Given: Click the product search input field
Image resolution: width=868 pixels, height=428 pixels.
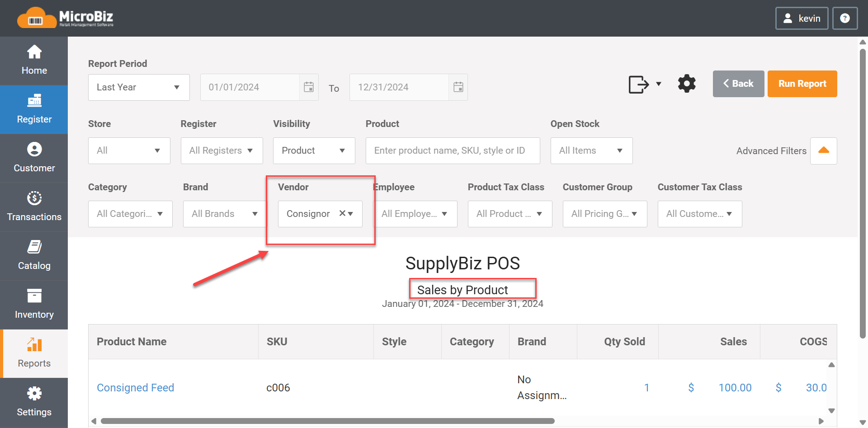Looking at the screenshot, I should click(x=453, y=151).
